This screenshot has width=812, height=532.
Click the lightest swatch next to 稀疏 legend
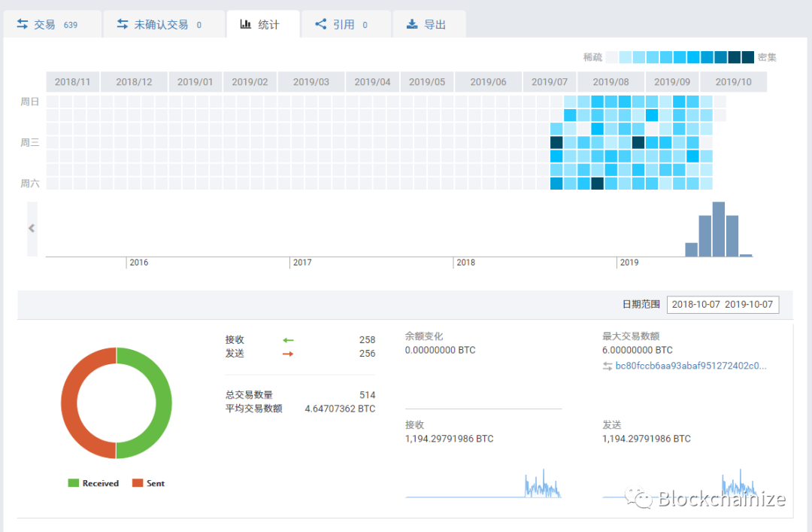[611, 57]
